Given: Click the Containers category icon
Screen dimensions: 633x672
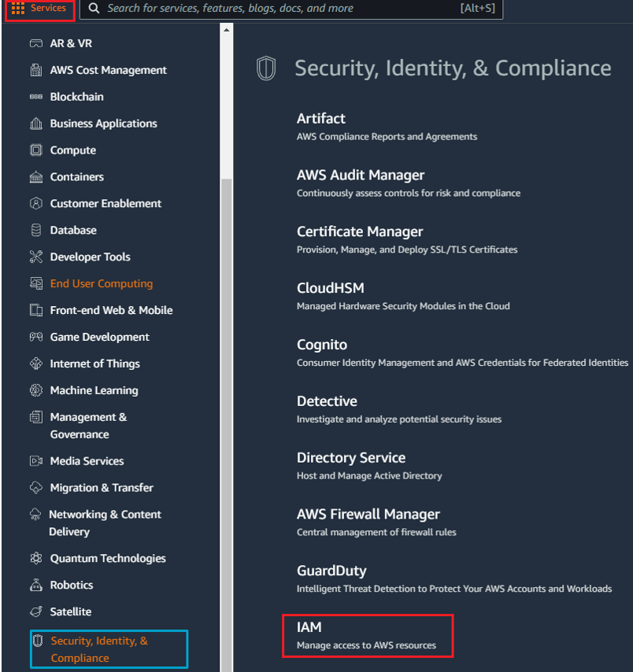Looking at the screenshot, I should click(36, 177).
